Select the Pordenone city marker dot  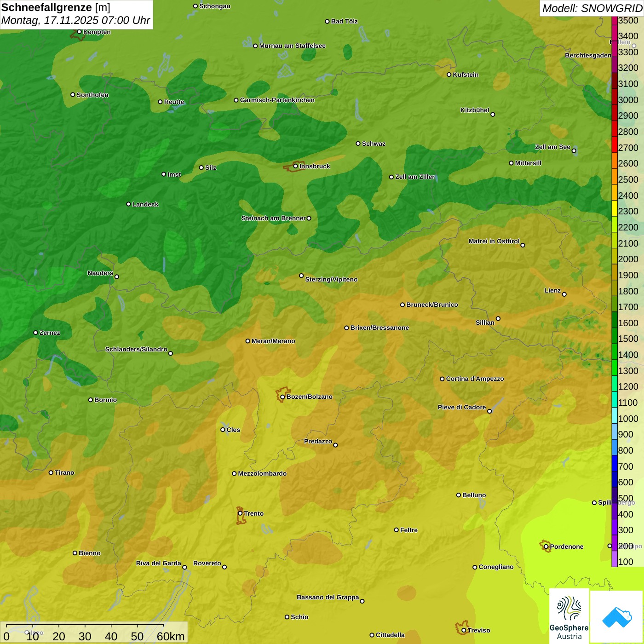(546, 546)
